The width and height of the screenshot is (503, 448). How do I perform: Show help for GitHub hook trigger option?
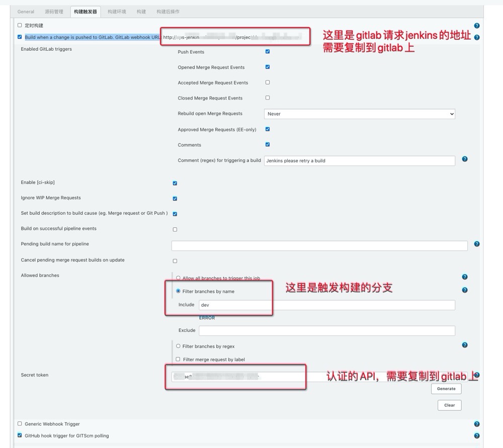point(476,436)
